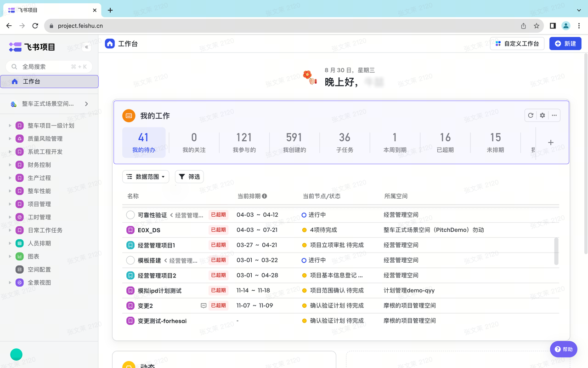Open the 帮助 help button

[564, 349]
